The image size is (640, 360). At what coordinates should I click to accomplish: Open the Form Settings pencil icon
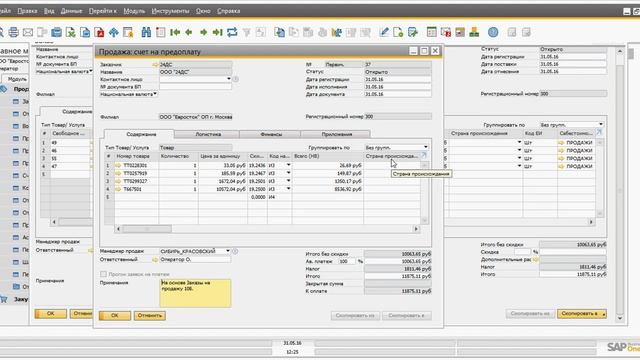(x=384, y=32)
